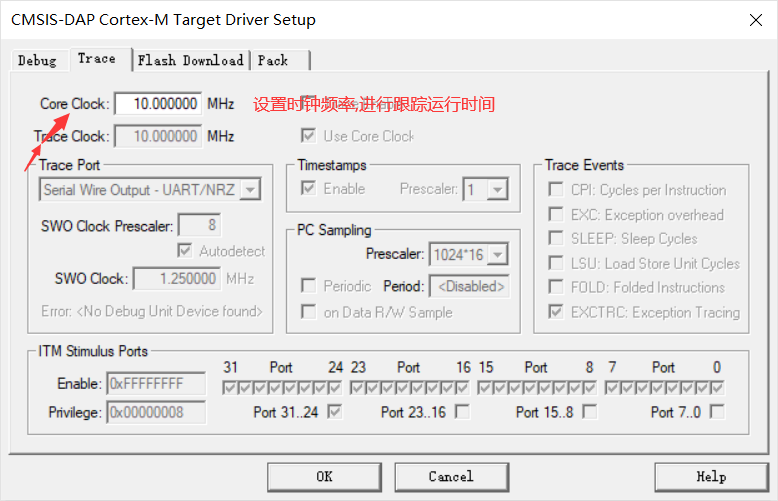
Task: Enable EXC: Exception overhead checkbox
Action: pyautogui.click(x=556, y=214)
